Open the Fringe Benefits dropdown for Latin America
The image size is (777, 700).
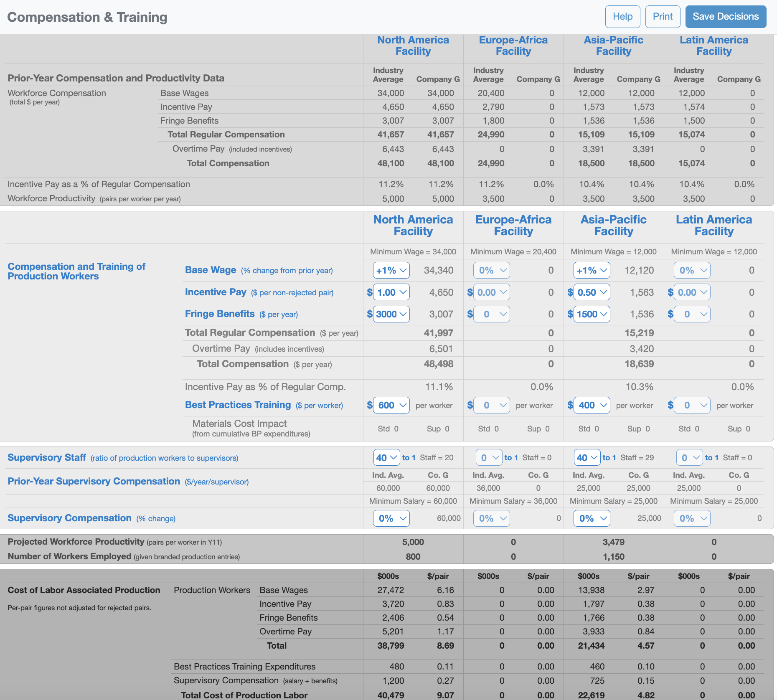692,314
